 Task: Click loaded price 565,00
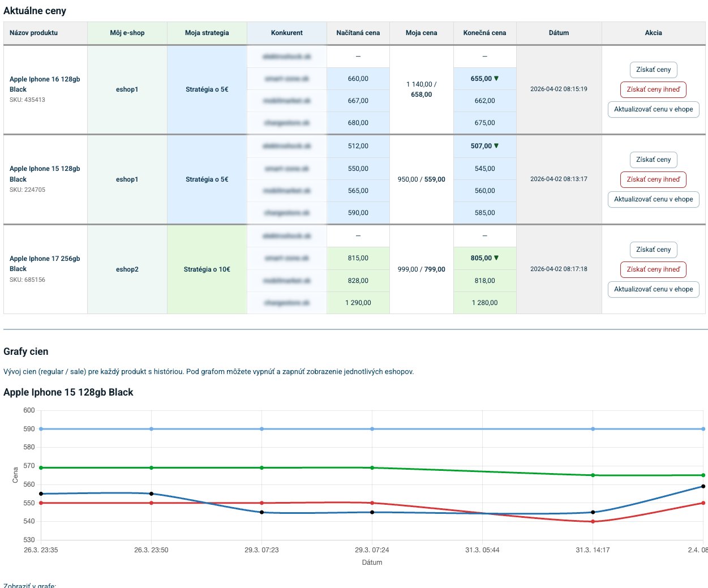[358, 191]
